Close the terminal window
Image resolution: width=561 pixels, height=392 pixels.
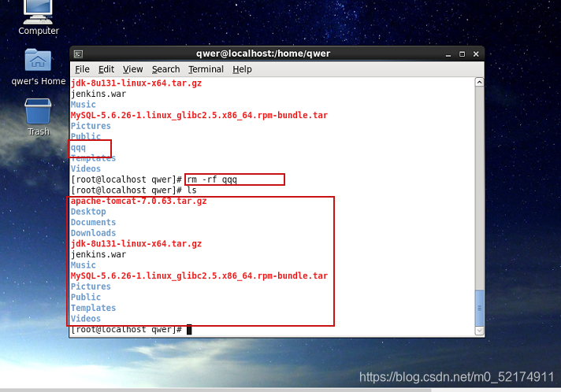click(476, 54)
